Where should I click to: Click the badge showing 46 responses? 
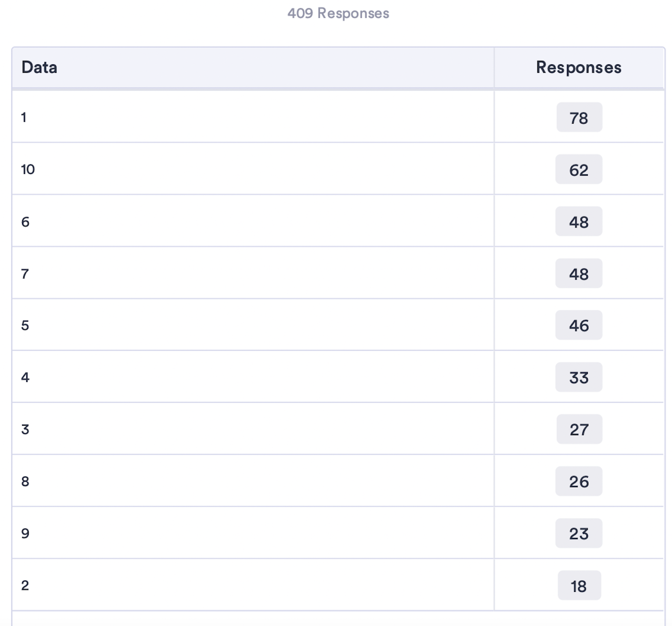tap(579, 325)
